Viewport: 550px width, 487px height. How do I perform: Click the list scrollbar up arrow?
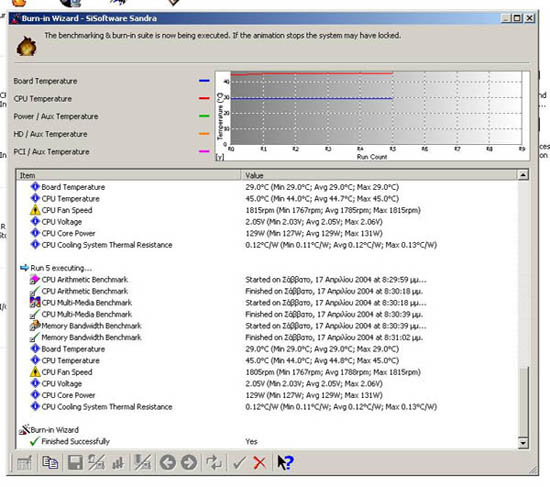click(x=523, y=175)
